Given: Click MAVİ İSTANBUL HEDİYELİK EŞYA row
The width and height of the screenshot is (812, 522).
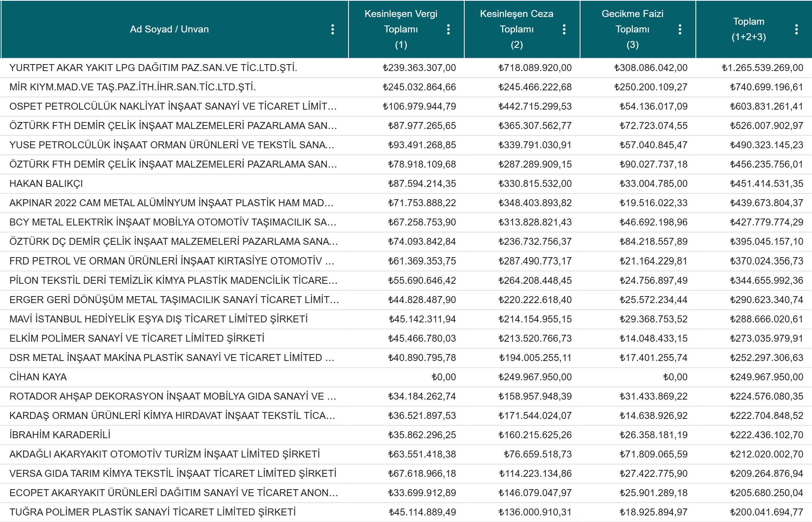Looking at the screenshot, I should (158, 319).
